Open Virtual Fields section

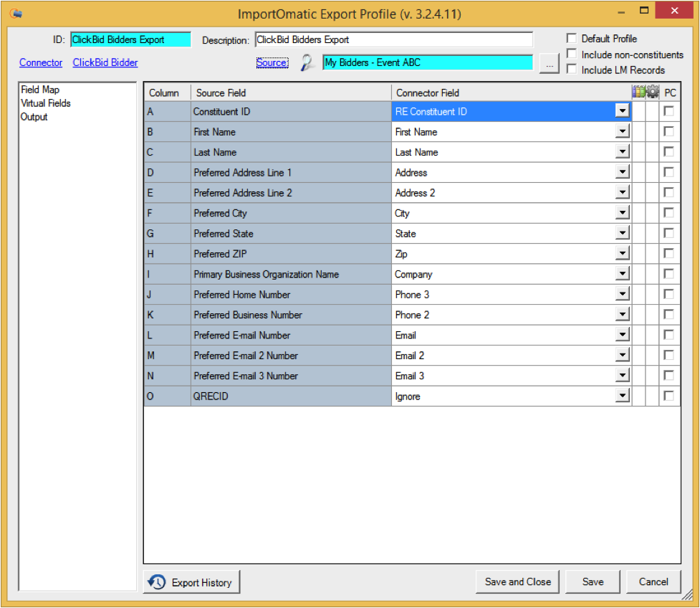46,103
